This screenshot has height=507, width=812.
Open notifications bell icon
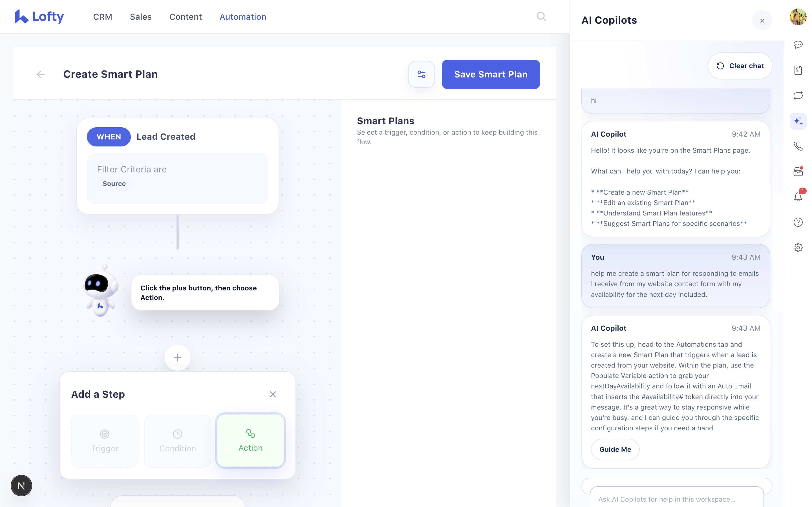tap(798, 197)
